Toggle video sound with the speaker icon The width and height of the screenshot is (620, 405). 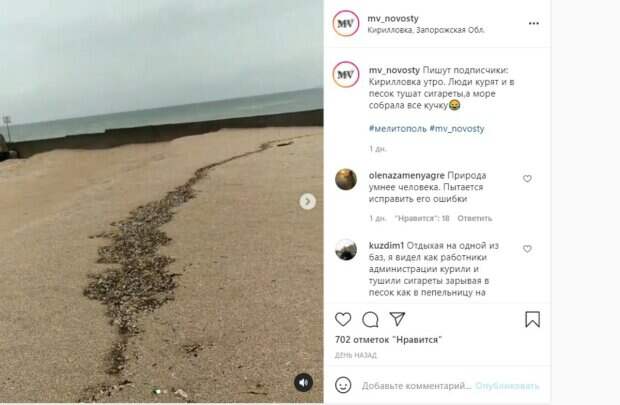point(303,382)
